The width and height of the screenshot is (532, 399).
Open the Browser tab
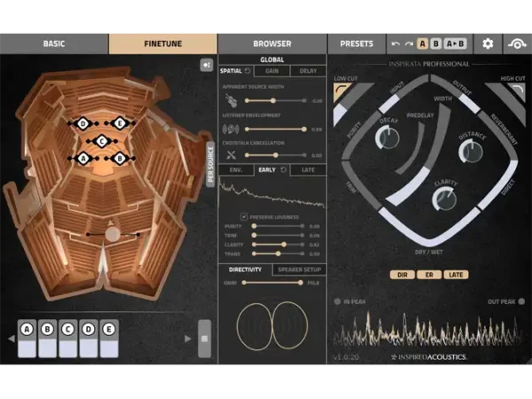click(x=272, y=43)
